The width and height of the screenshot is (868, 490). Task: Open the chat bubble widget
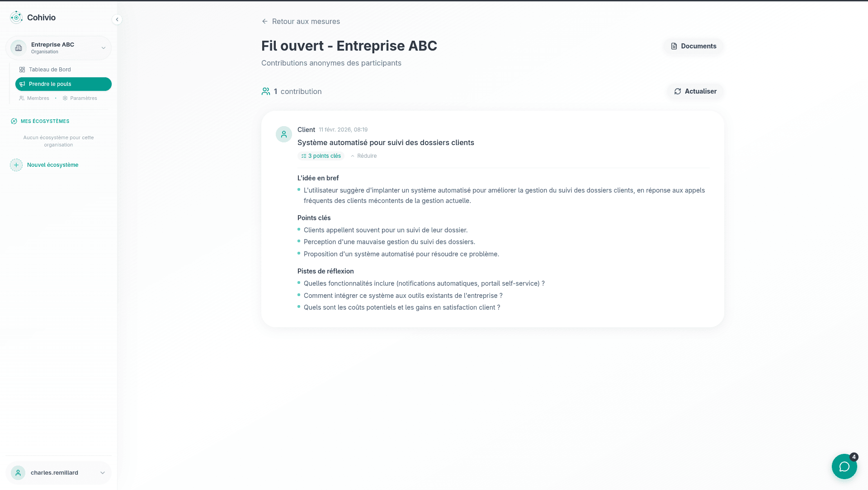(x=844, y=466)
